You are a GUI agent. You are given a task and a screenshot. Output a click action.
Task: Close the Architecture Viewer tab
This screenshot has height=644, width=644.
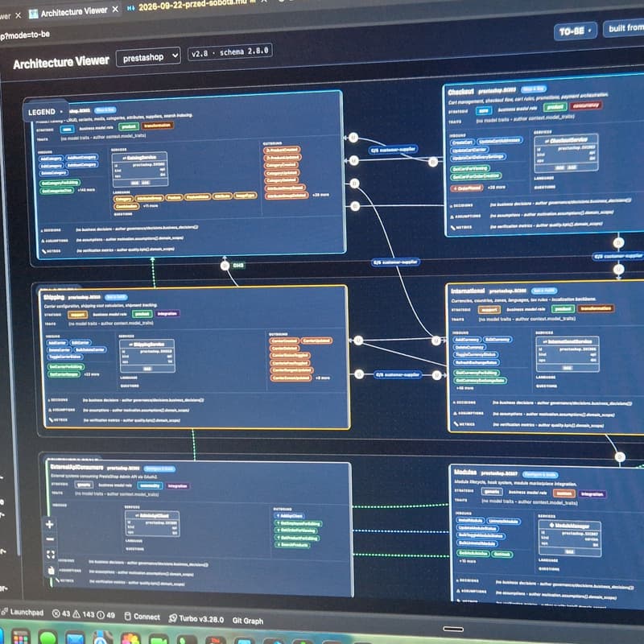[x=115, y=9]
